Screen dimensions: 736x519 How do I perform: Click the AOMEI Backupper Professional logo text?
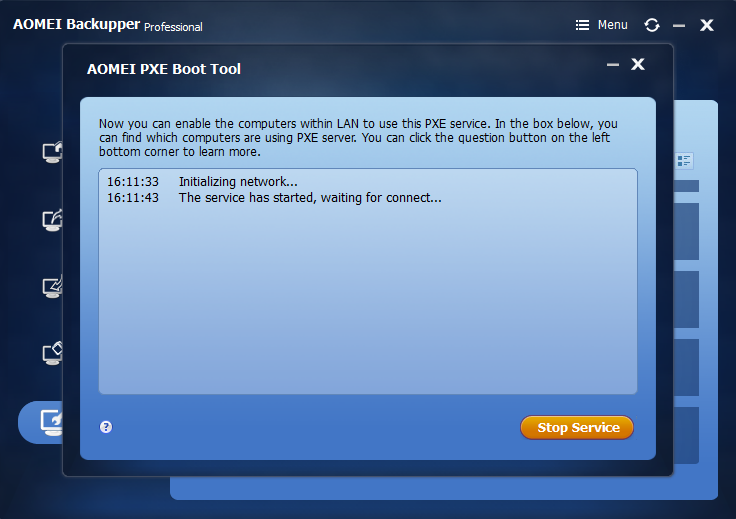tap(108, 24)
